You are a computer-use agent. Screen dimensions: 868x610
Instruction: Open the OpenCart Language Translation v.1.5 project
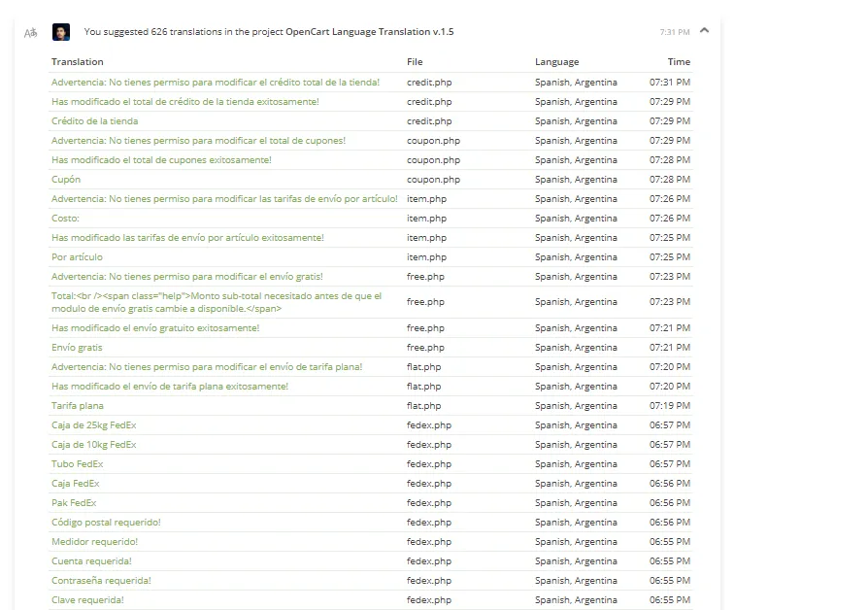pyautogui.click(x=369, y=32)
